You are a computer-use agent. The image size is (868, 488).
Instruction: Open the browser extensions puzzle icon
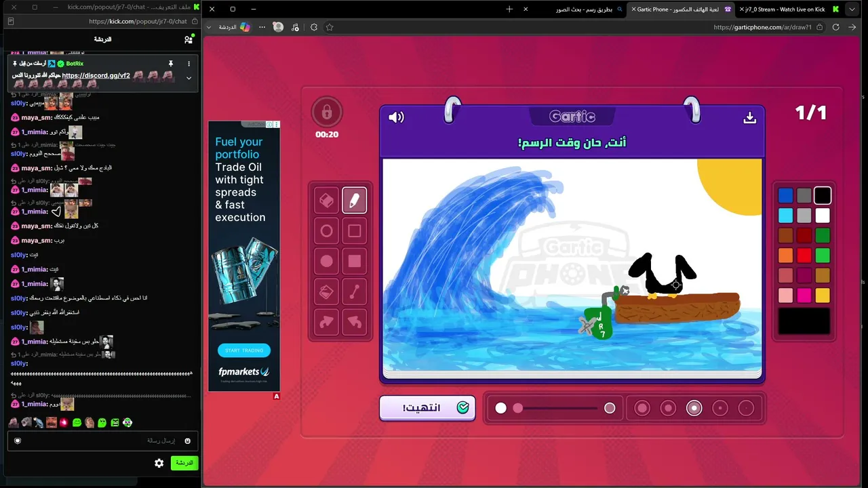tap(313, 27)
